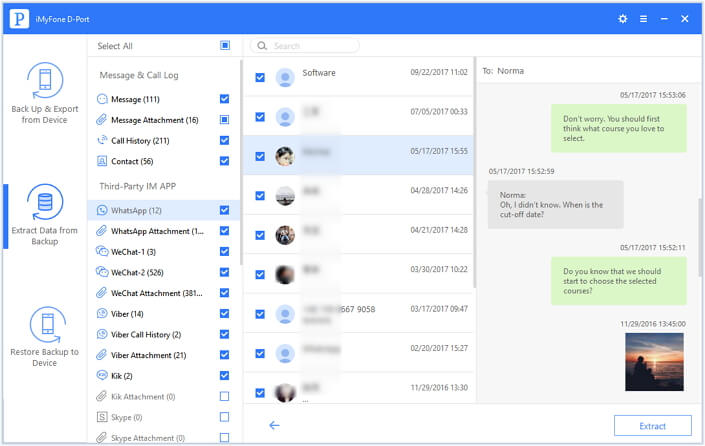Select the WhatsApp (12) category

(164, 210)
